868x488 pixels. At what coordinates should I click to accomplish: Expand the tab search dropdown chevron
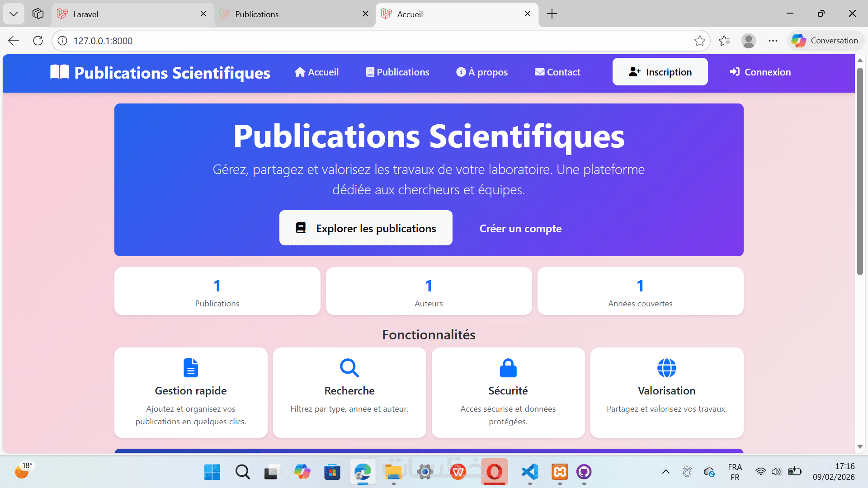(14, 14)
